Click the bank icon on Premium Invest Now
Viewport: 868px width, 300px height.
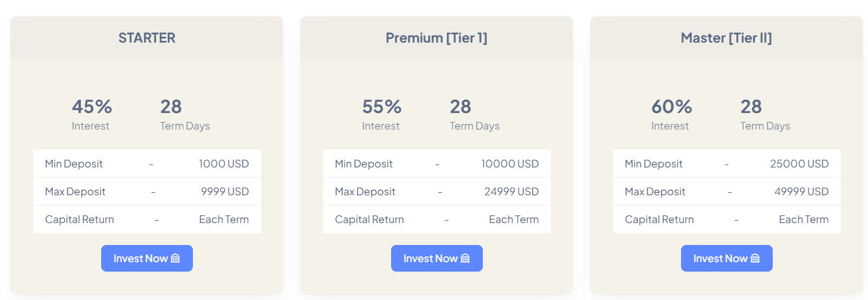point(465,259)
